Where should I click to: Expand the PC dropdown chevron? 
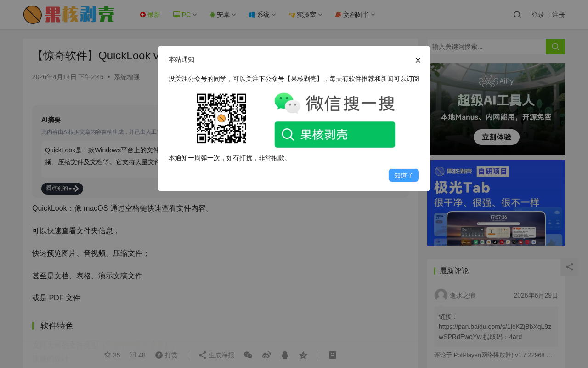coord(195,15)
